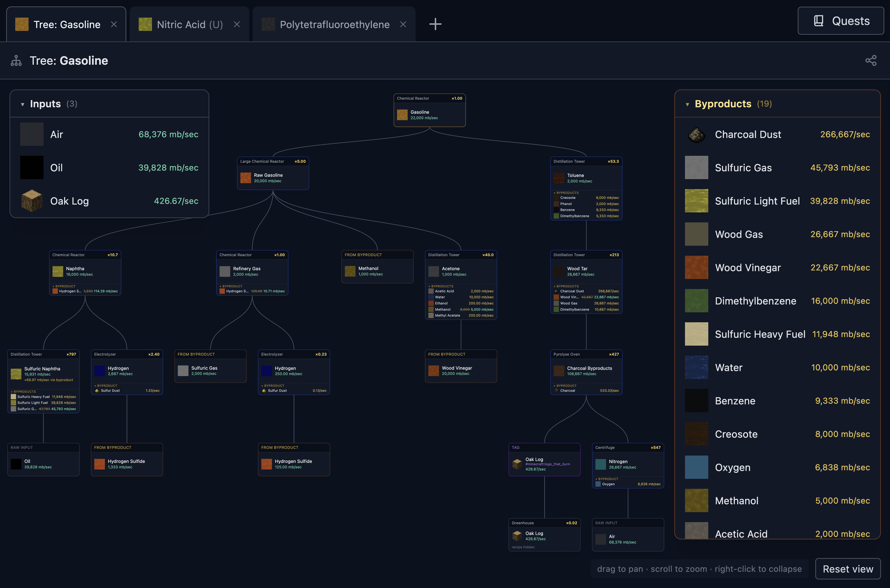The width and height of the screenshot is (890, 588).
Task: Add a new tab with the plus icon
Action: [435, 24]
